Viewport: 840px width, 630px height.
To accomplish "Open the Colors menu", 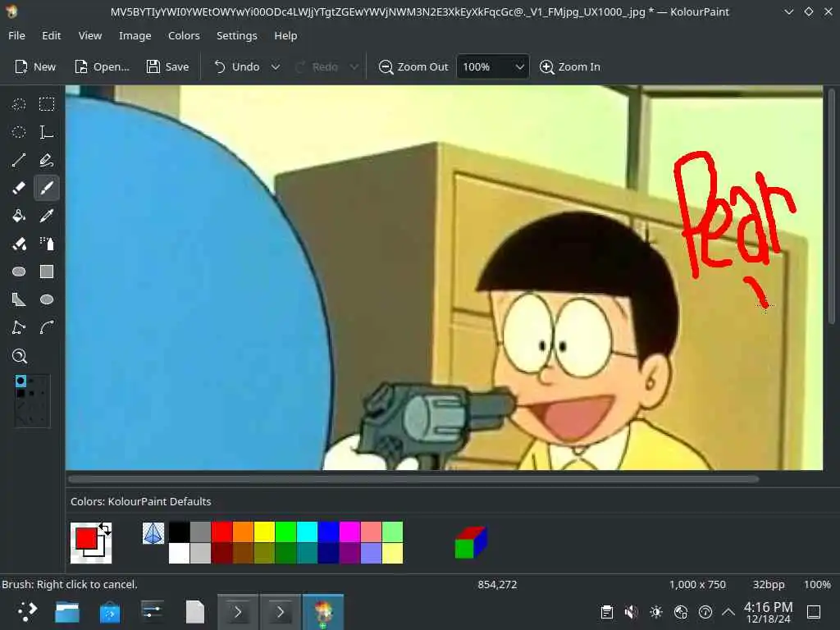I will [184, 36].
